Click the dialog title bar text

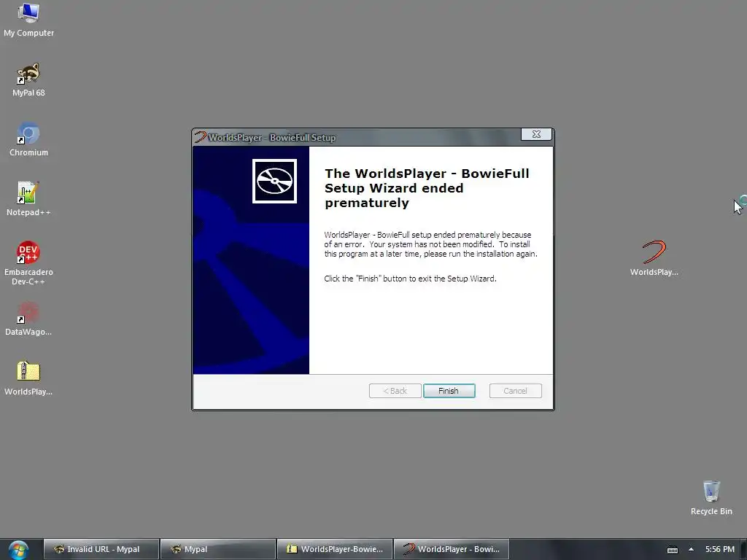click(271, 138)
